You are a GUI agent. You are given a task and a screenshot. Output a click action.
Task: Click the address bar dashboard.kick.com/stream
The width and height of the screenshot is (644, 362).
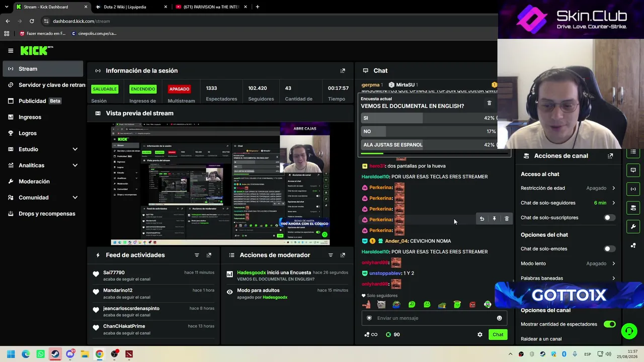pos(81,21)
